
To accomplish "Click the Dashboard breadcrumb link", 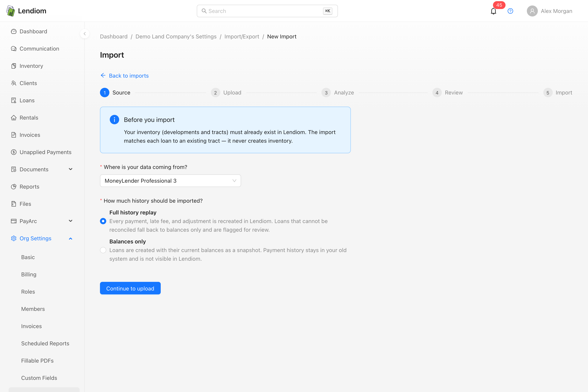I will pos(114,36).
